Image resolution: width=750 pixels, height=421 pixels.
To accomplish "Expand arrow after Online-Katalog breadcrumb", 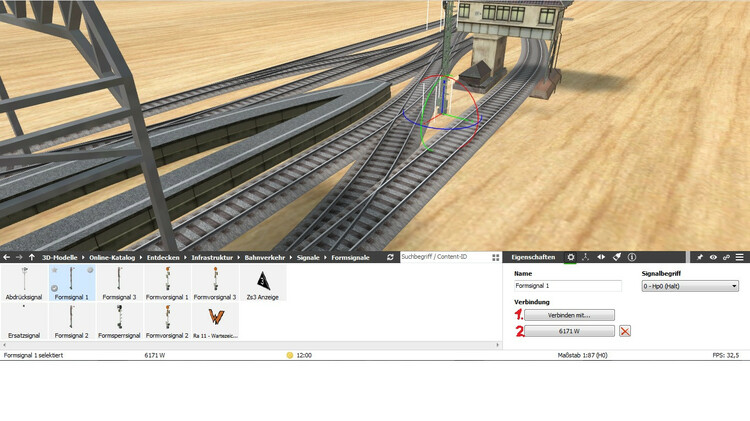I will 141,257.
